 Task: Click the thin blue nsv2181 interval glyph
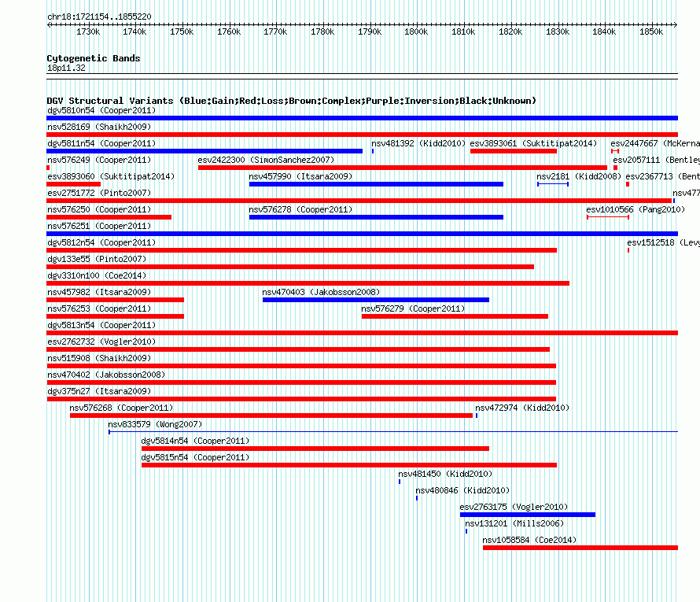(x=553, y=184)
